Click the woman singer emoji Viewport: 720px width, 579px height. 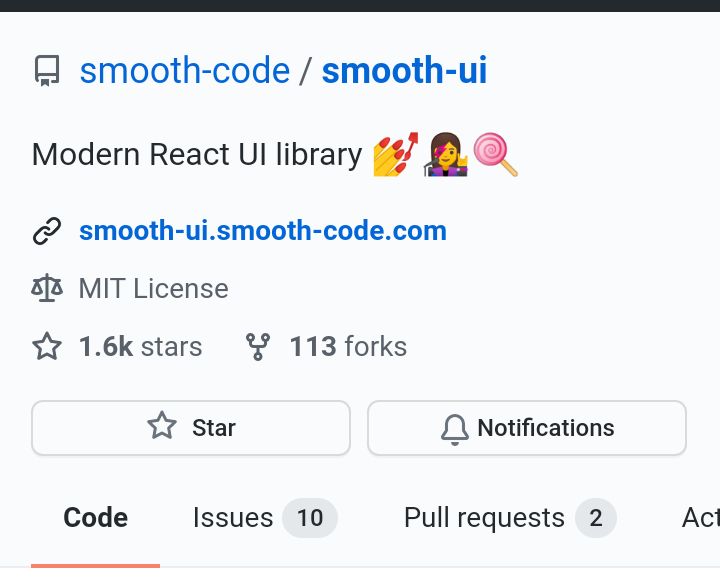click(x=445, y=154)
